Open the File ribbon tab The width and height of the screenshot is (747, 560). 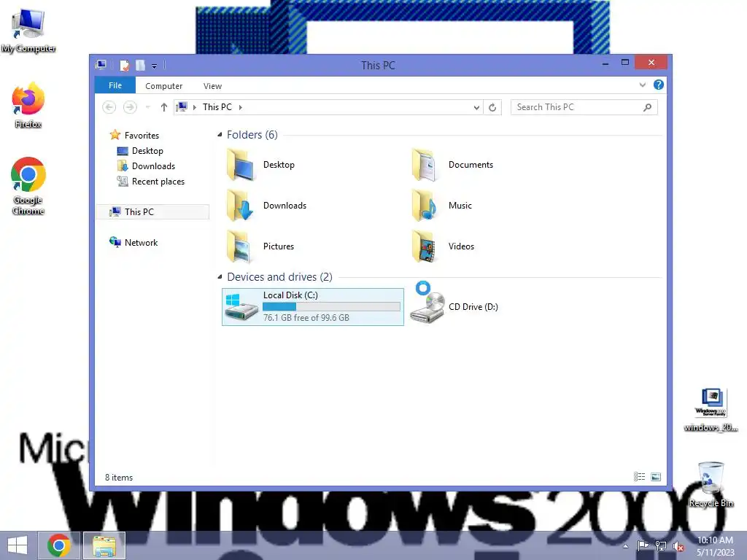point(115,86)
